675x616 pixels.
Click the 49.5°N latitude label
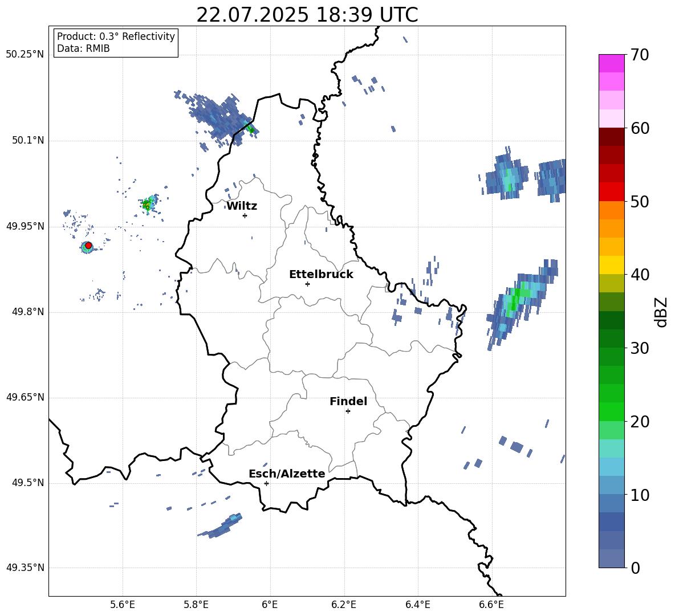[x=28, y=483]
